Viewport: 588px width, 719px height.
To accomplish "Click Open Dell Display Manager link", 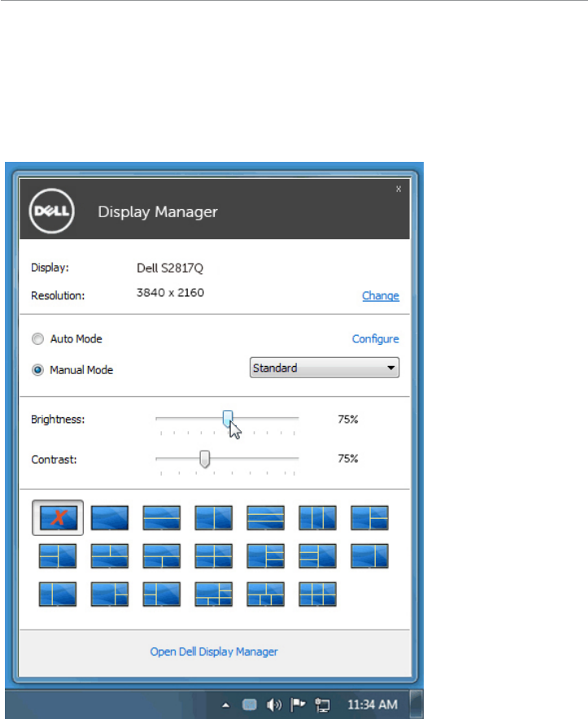I will click(214, 651).
